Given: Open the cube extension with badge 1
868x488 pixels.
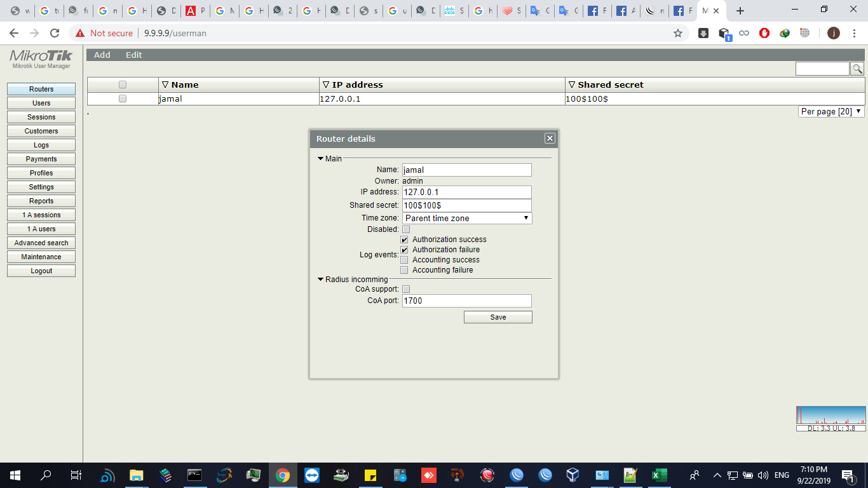Looking at the screenshot, I should click(x=724, y=34).
